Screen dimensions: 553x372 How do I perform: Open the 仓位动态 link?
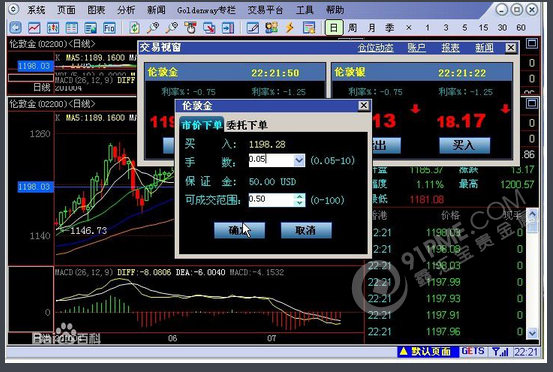pos(375,48)
